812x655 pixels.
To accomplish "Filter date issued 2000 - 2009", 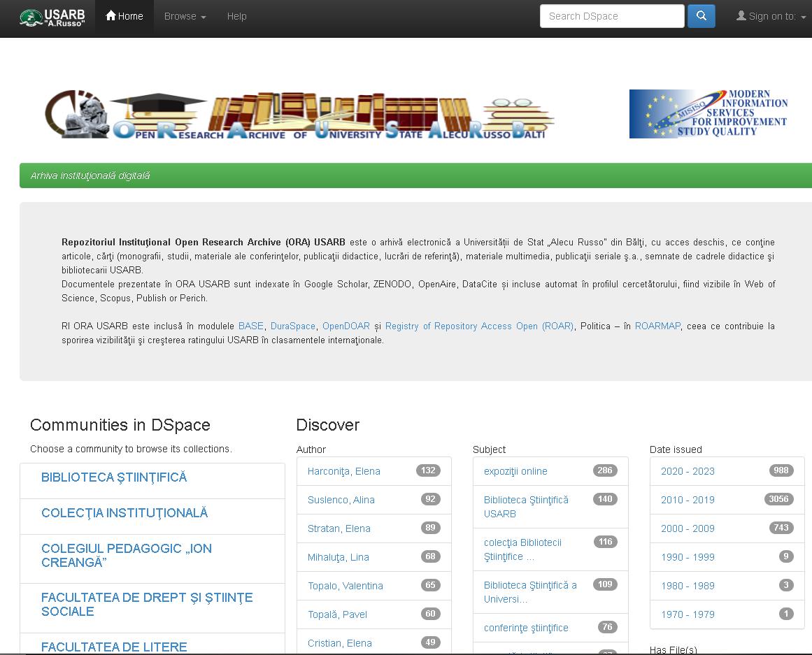I will coord(688,528).
